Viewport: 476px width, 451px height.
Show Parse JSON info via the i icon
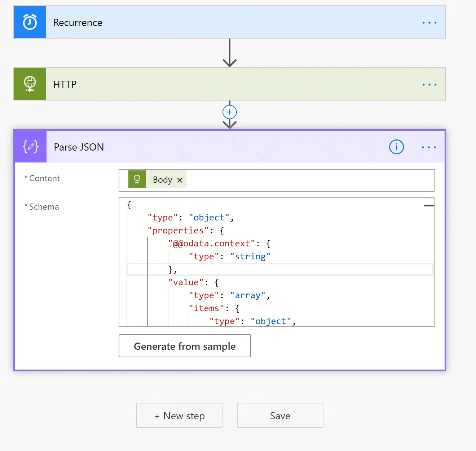pyautogui.click(x=396, y=147)
